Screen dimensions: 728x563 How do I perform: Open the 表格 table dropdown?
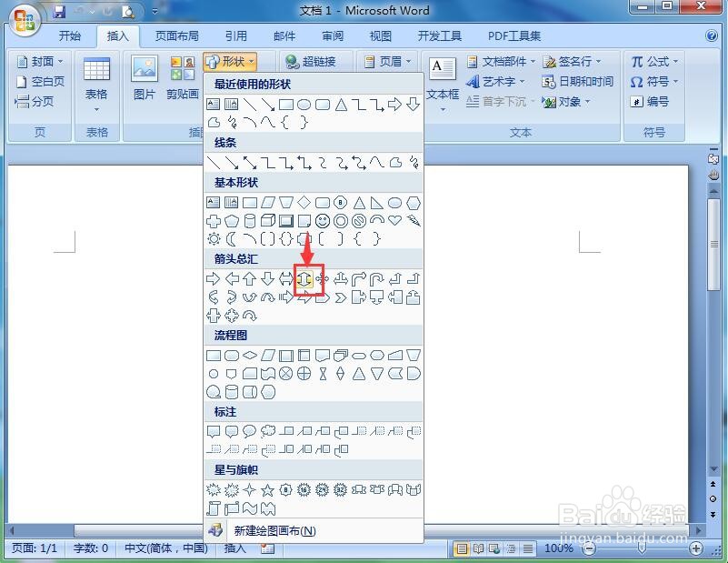96,85
